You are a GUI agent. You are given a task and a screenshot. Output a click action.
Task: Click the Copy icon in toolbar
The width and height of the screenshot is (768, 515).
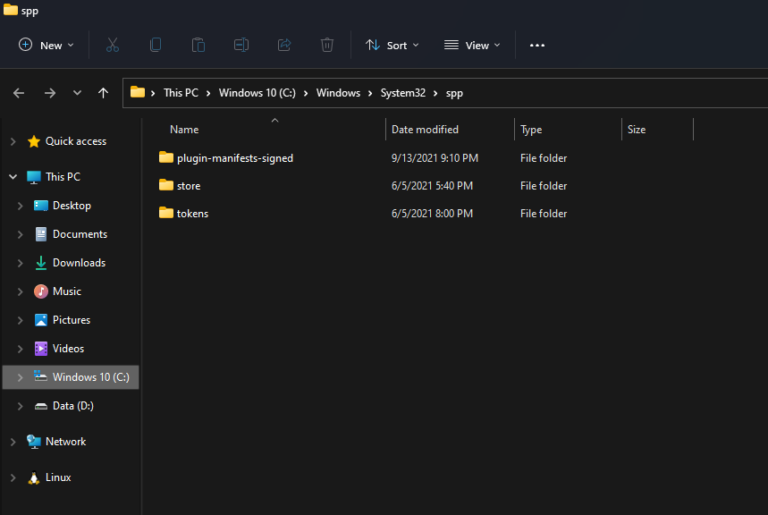[x=155, y=45]
